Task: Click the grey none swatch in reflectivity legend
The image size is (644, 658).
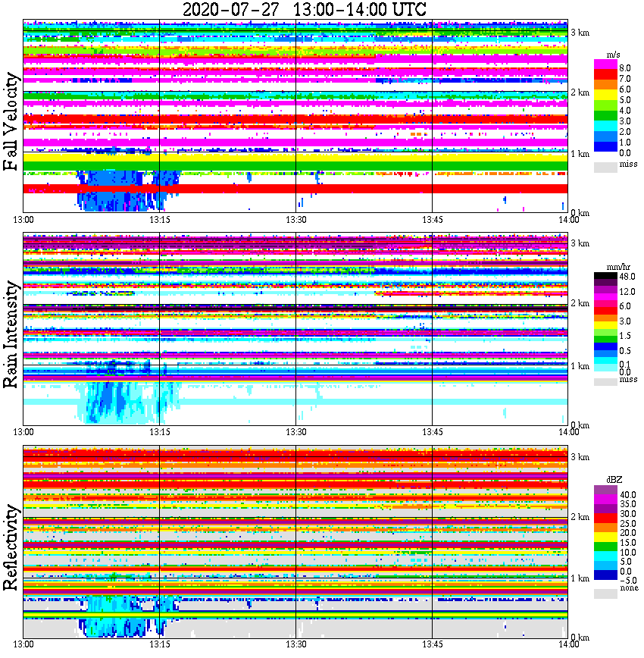Action: tap(605, 594)
